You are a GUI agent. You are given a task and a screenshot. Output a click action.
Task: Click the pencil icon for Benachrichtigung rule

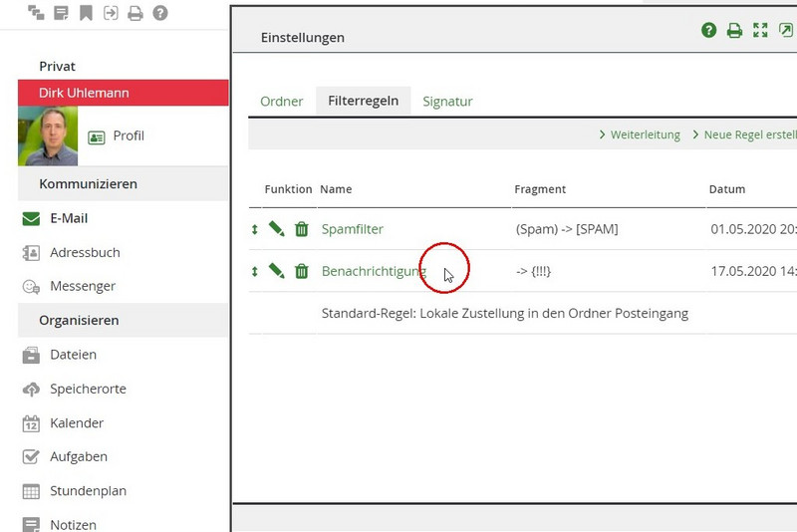click(277, 271)
